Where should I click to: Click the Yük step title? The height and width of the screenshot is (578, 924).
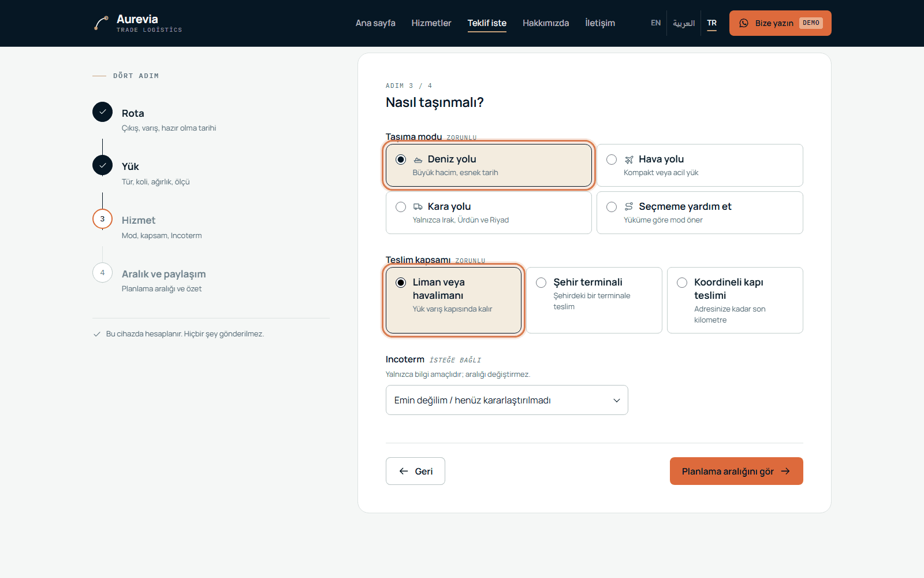click(131, 166)
